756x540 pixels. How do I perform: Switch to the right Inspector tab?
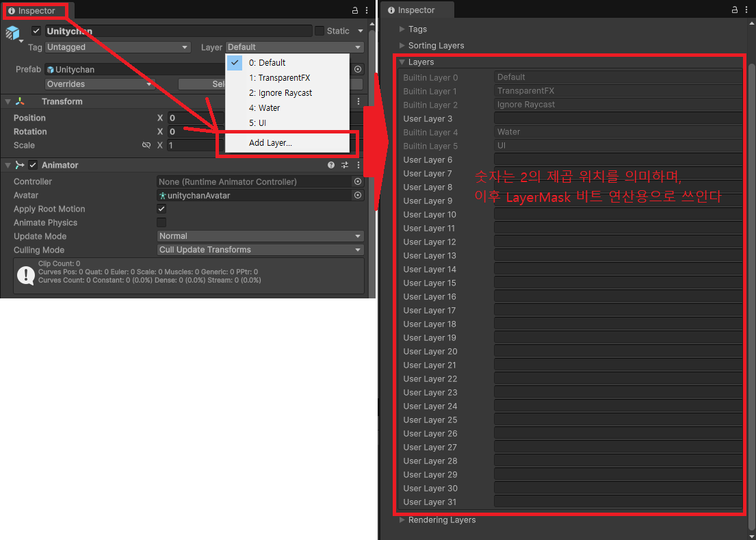pyautogui.click(x=417, y=10)
